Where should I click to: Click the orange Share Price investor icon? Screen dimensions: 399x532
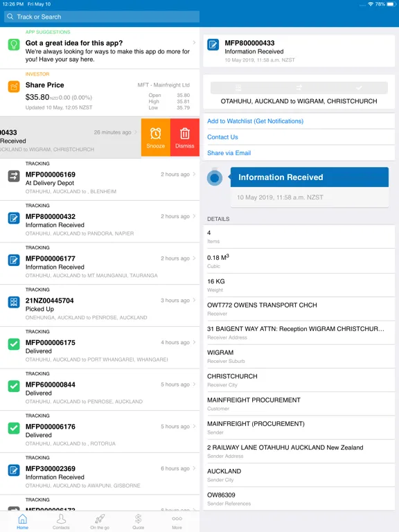(x=14, y=87)
